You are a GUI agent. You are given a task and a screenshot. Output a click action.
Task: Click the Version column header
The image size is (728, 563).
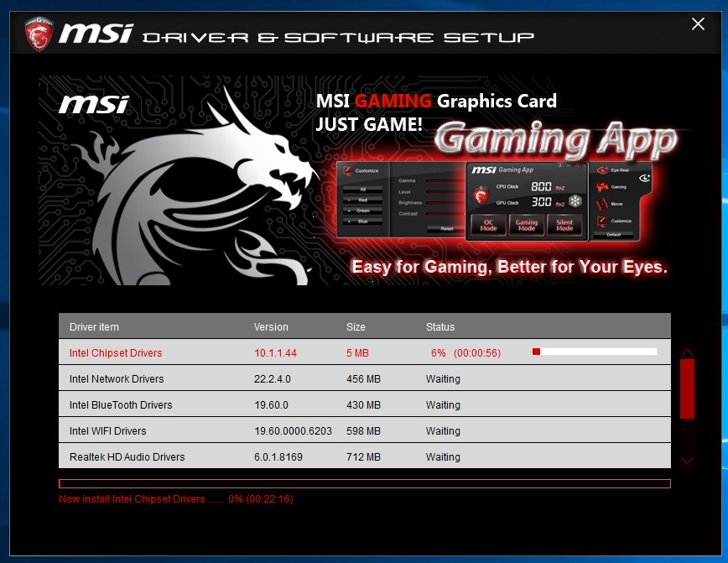pyautogui.click(x=271, y=327)
